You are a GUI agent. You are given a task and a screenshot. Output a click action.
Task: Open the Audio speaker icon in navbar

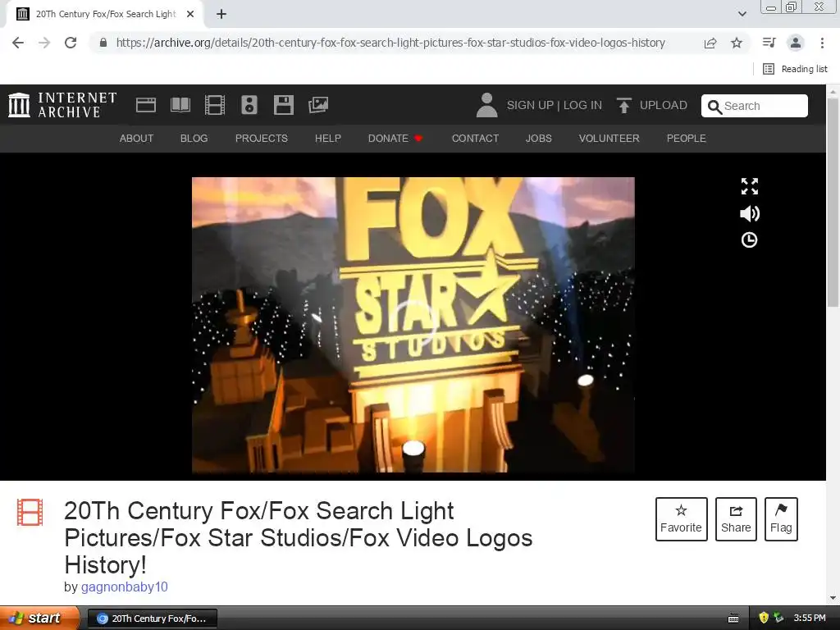[x=249, y=105]
